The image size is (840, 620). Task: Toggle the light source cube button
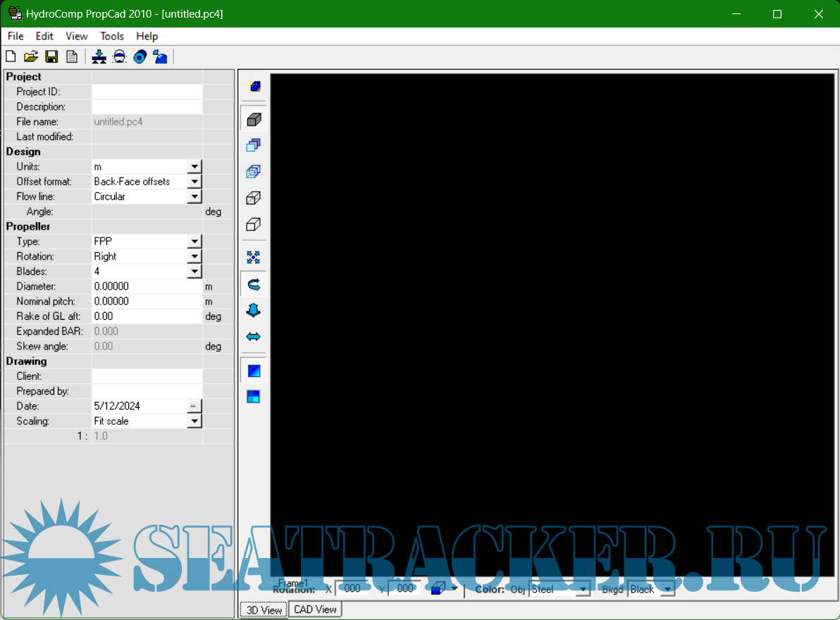coord(254,86)
